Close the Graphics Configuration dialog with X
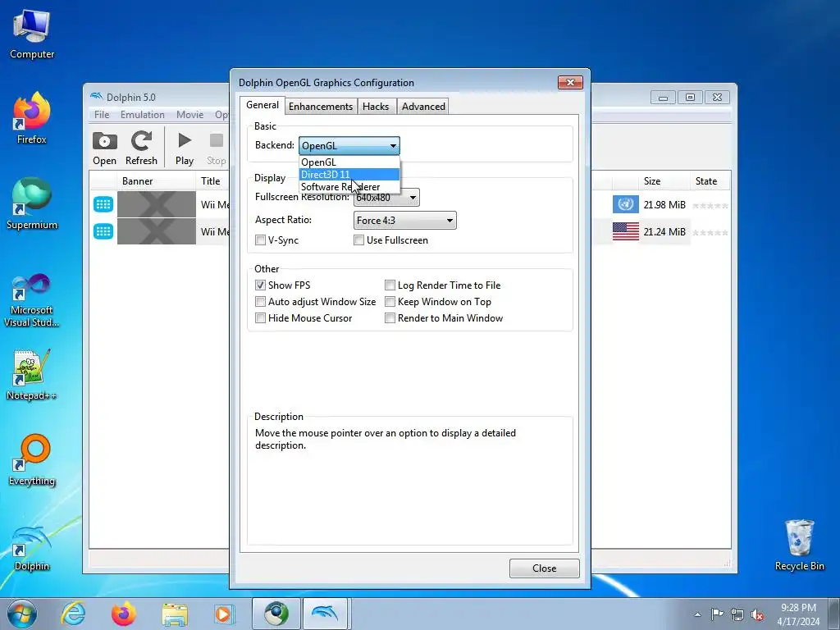This screenshot has width=840, height=630. [570, 82]
